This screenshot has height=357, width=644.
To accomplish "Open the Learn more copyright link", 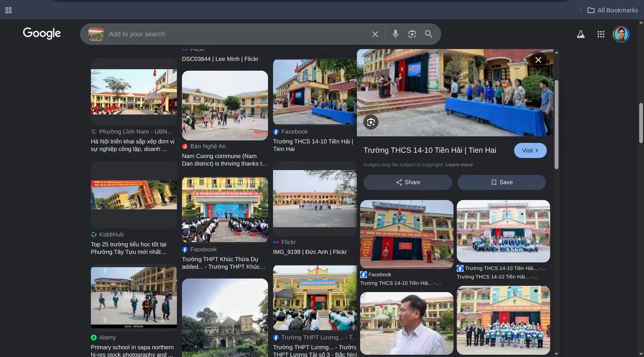I will pyautogui.click(x=459, y=165).
